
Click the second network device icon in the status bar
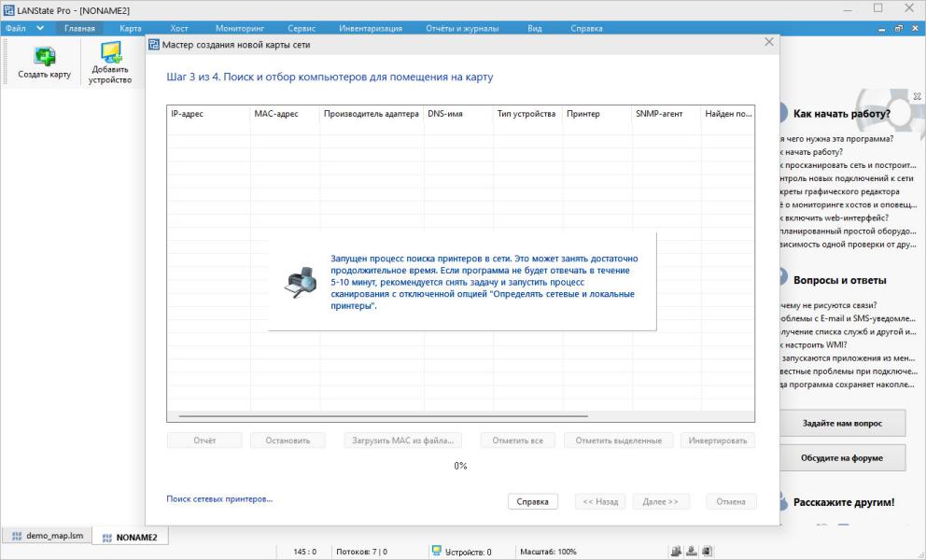[x=691, y=552]
